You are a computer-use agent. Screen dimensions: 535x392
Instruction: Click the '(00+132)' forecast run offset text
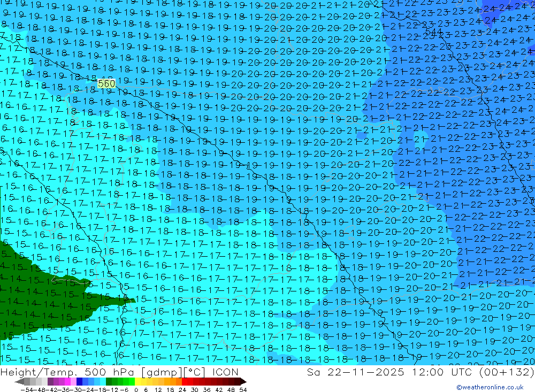[506, 372]
